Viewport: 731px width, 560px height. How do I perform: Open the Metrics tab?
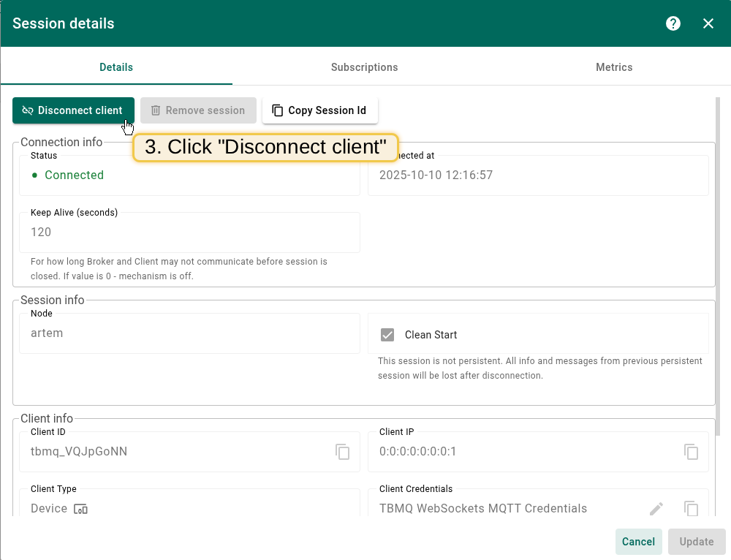pos(614,67)
